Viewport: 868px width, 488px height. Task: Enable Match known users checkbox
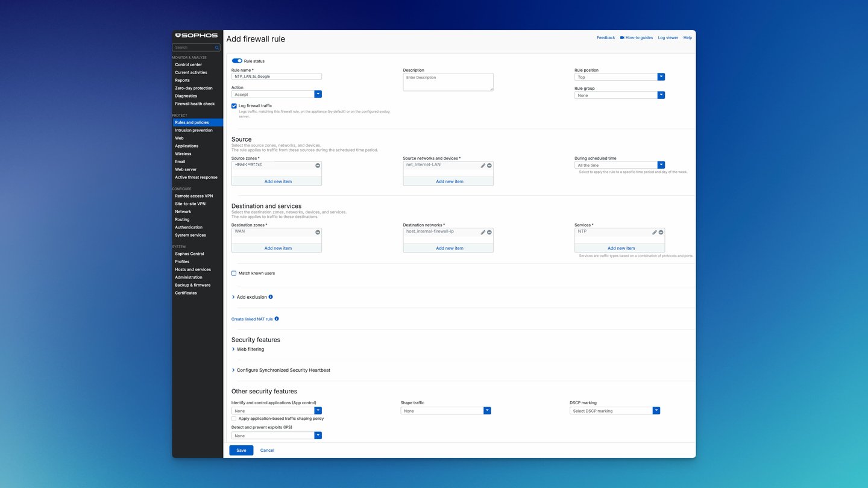(x=234, y=273)
